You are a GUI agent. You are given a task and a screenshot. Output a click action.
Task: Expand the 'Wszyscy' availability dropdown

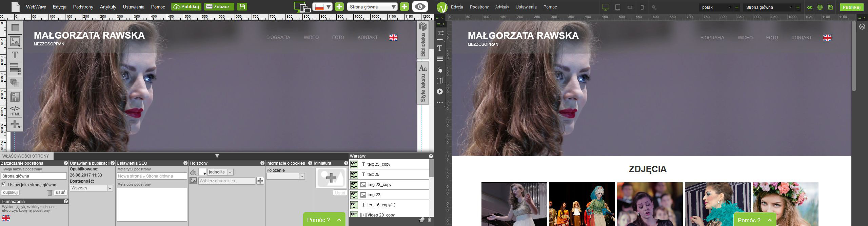click(91, 188)
